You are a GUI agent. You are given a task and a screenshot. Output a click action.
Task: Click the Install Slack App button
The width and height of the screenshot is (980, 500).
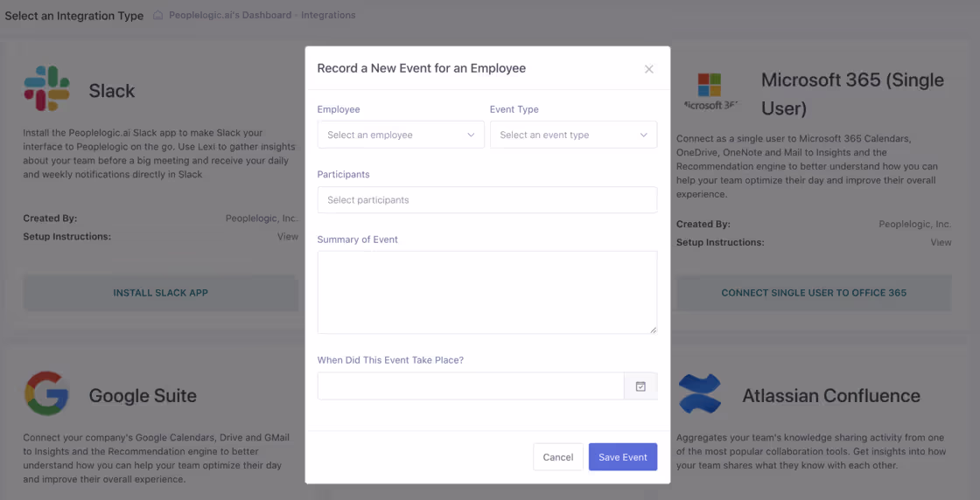(x=161, y=293)
